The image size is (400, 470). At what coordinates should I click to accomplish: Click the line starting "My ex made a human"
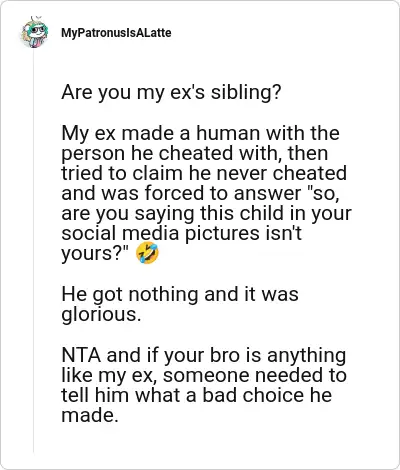pos(200,133)
